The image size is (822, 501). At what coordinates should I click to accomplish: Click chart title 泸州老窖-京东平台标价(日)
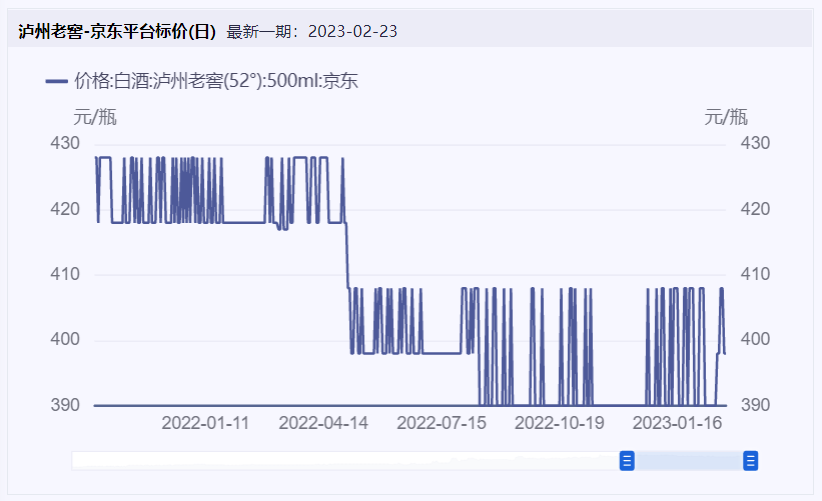coord(117,31)
